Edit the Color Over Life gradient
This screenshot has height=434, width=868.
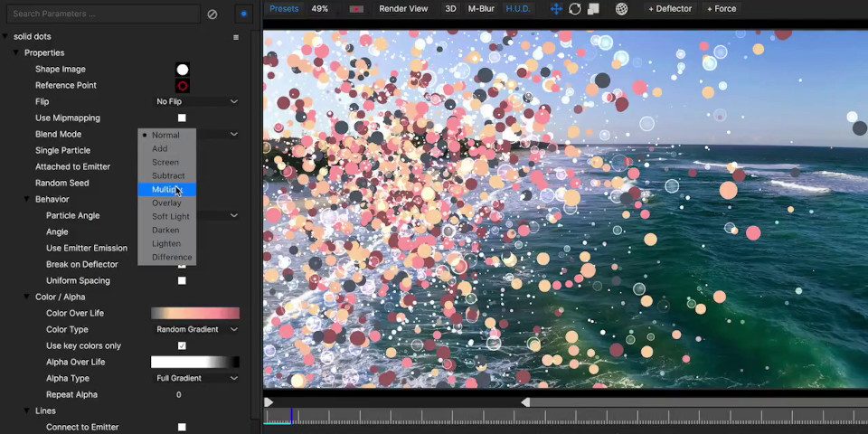point(195,314)
